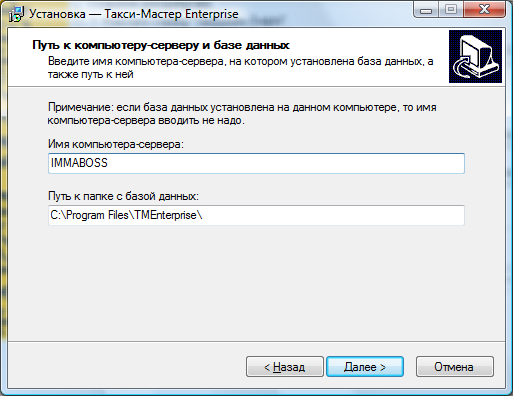Click the window title Установка — Такси-Мастер Enterprise
513x396 pixels.
(x=134, y=14)
